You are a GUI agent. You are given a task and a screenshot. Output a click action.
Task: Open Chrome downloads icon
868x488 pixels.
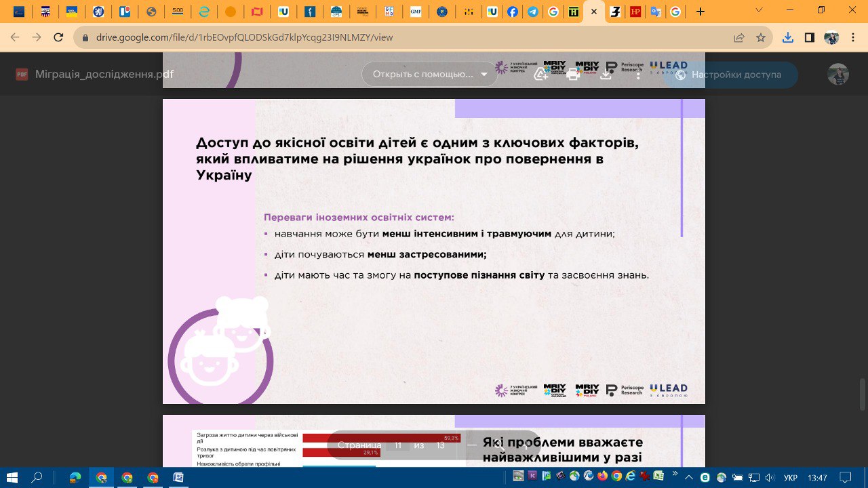pos(787,37)
